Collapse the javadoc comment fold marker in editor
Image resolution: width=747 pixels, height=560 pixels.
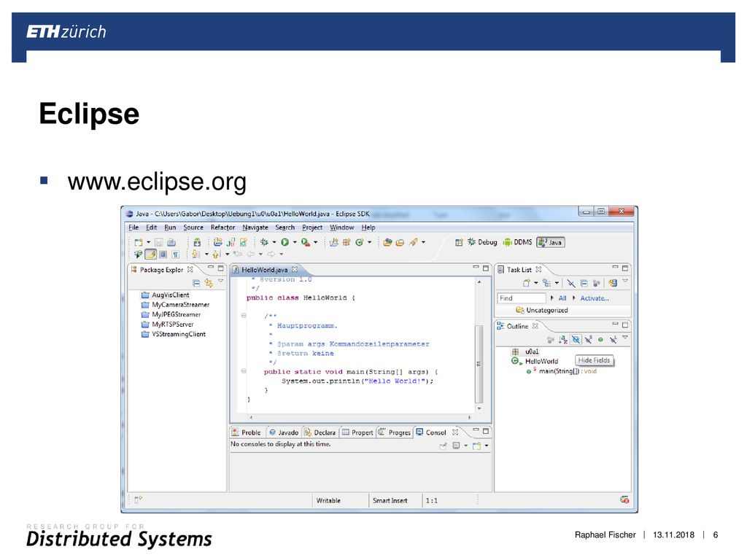[244, 315]
